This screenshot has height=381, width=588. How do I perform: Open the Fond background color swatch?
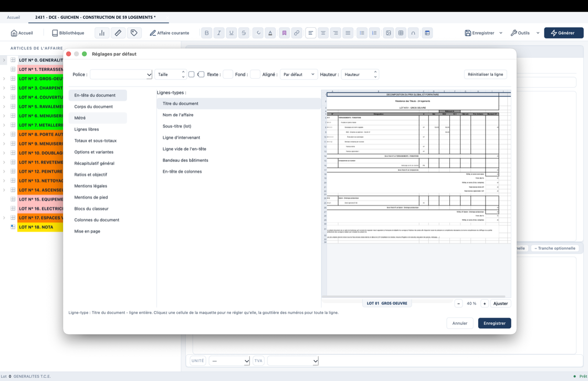pos(255,74)
